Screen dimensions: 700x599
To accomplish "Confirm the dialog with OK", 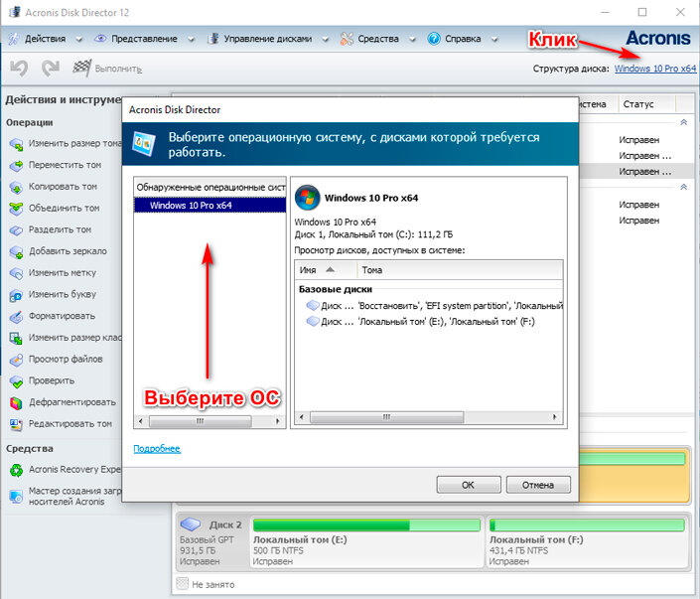I will pyautogui.click(x=469, y=485).
